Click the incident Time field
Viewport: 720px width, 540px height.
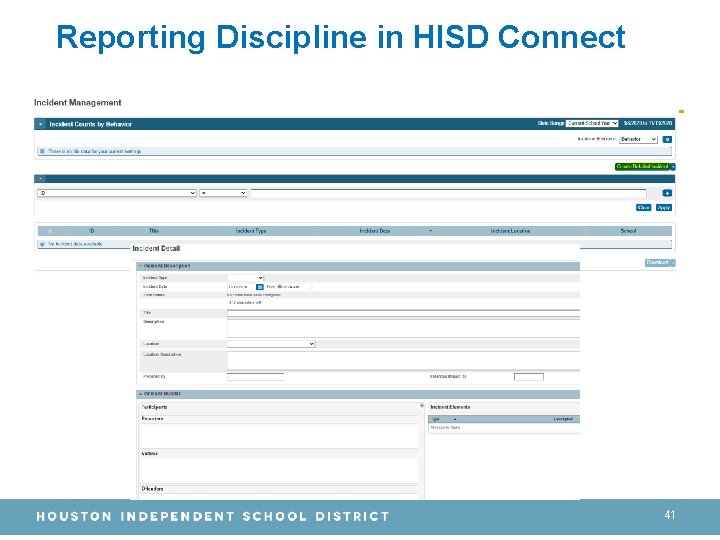coord(293,287)
